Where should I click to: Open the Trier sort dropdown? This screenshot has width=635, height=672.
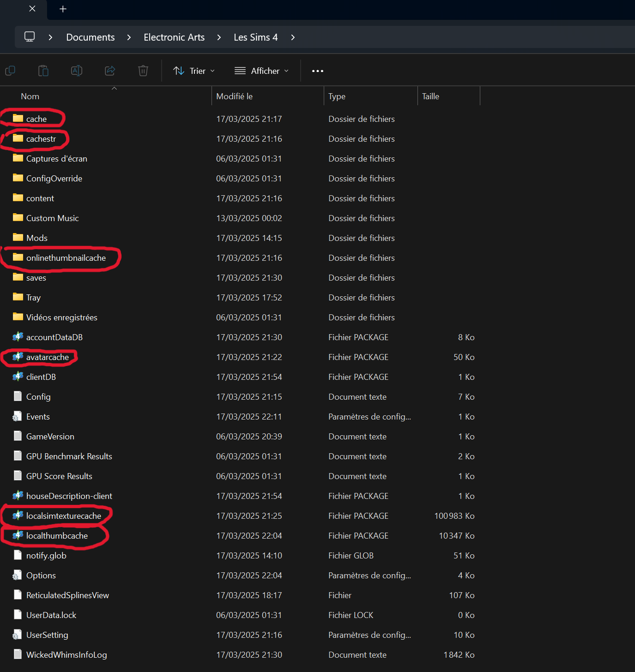[194, 71]
